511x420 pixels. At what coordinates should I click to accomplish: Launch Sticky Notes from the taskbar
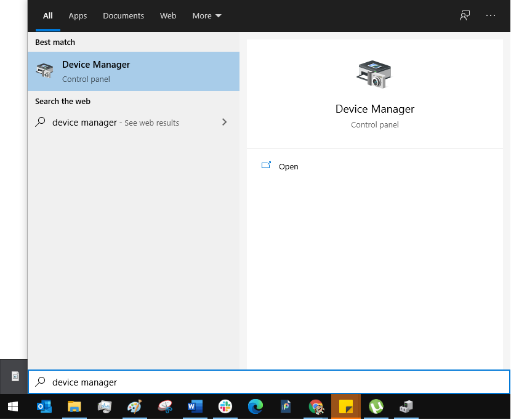pos(345,406)
